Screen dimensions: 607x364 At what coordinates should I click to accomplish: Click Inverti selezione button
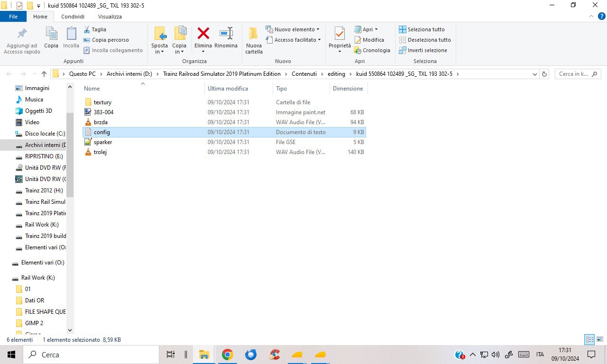tap(423, 50)
